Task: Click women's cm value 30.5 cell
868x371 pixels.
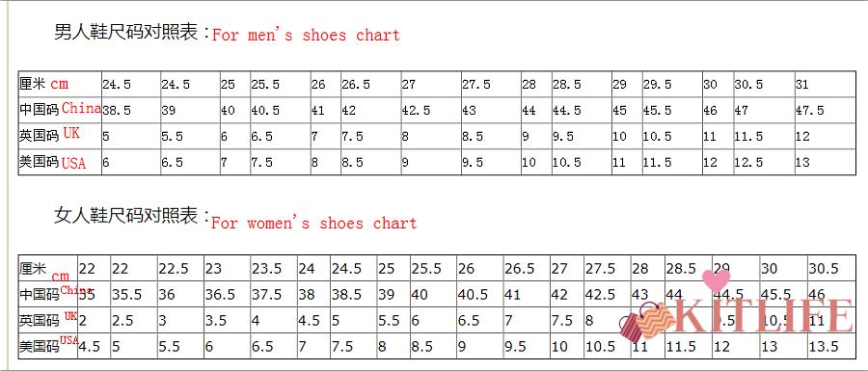Action: (x=831, y=269)
